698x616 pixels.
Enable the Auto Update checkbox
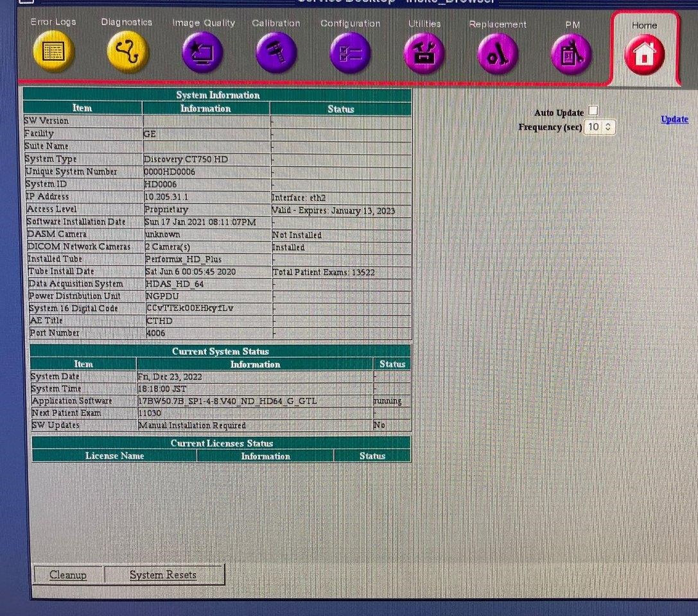tap(593, 112)
